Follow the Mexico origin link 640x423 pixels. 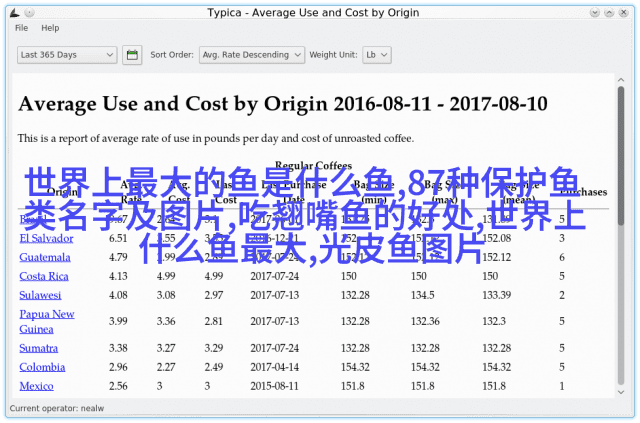[x=36, y=386]
